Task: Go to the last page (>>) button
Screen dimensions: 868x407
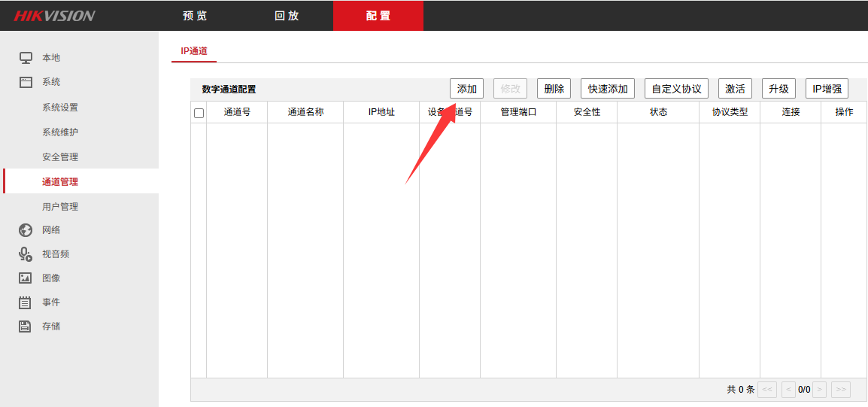Action: pos(841,390)
